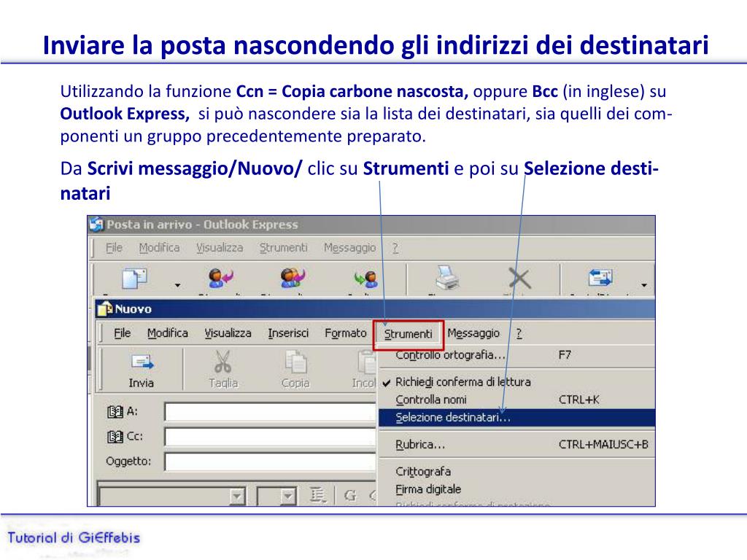This screenshot has width=747, height=560.
Task: Click the Nuovo window title icon
Action: click(105, 309)
